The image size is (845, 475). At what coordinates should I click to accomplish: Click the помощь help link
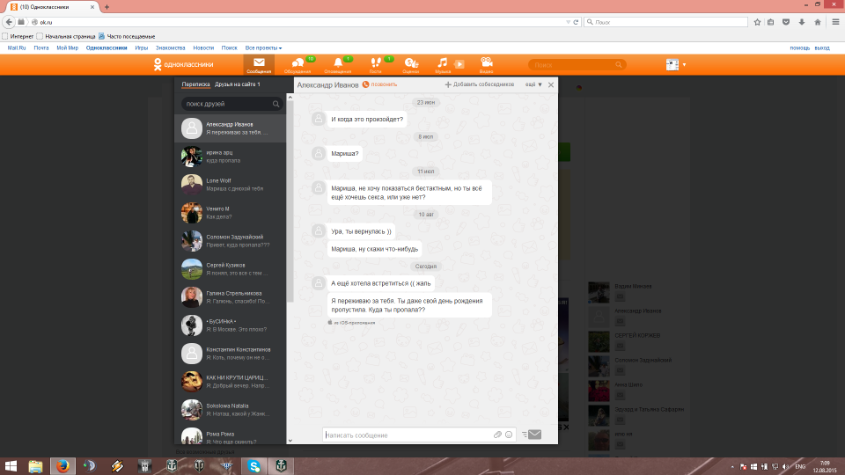[800, 48]
